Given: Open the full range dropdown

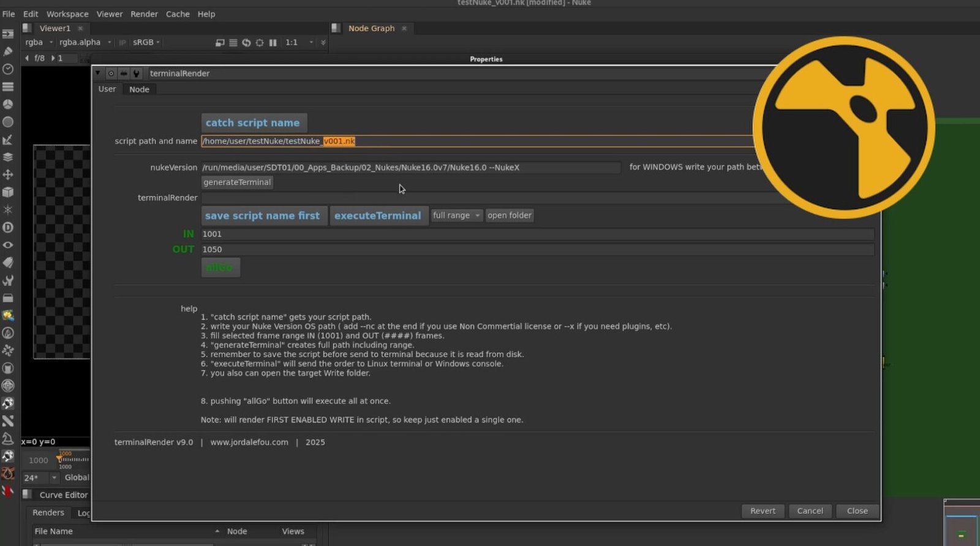Looking at the screenshot, I should pos(456,215).
